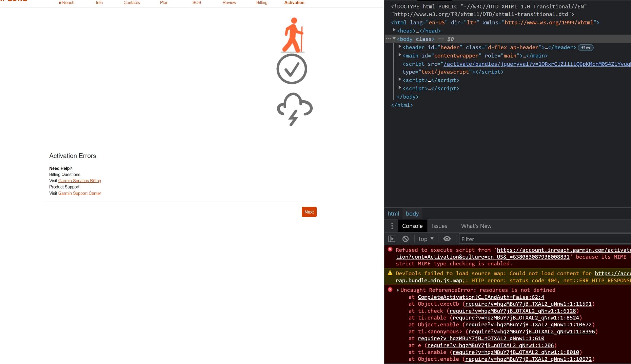Switch to the Console drawer tab
This screenshot has height=364, width=631.
click(x=412, y=226)
